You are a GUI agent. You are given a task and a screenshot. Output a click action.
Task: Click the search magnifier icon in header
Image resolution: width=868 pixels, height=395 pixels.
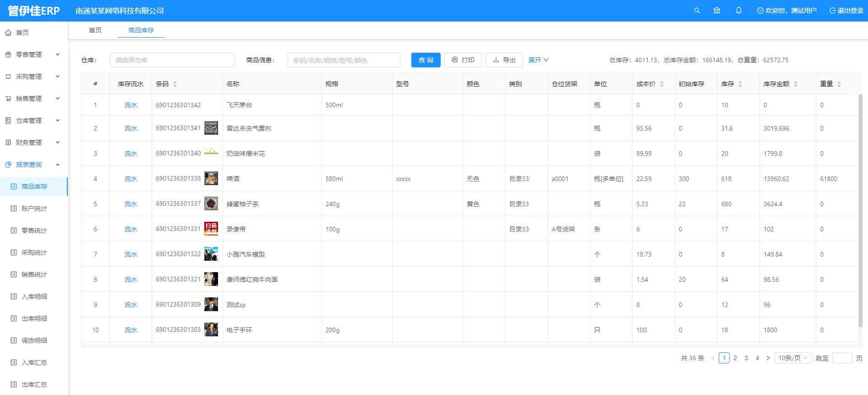(x=697, y=11)
